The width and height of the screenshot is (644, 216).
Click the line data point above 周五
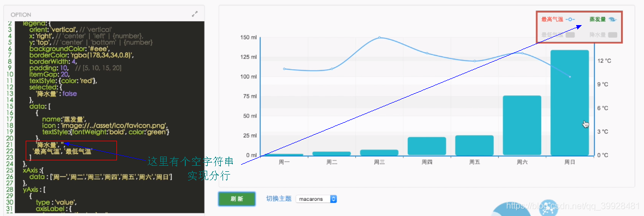pos(475,61)
